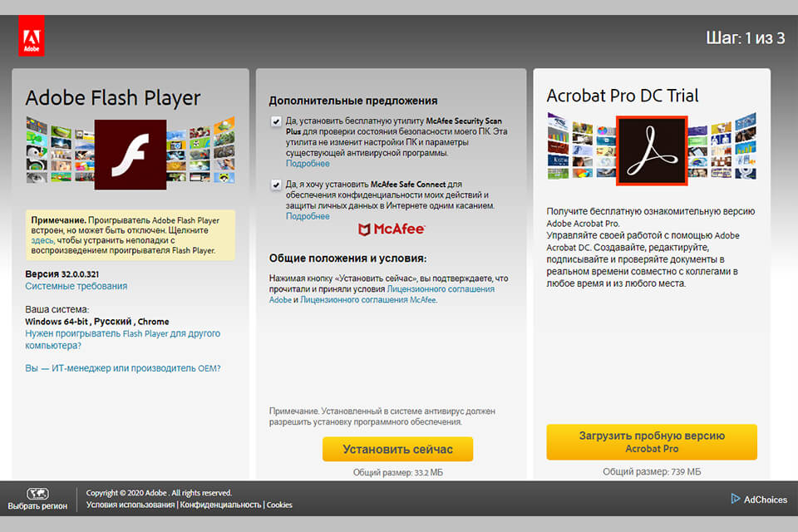This screenshot has width=798, height=532.
Task: Click the globe icon next to Выбрать регион
Action: 37,493
